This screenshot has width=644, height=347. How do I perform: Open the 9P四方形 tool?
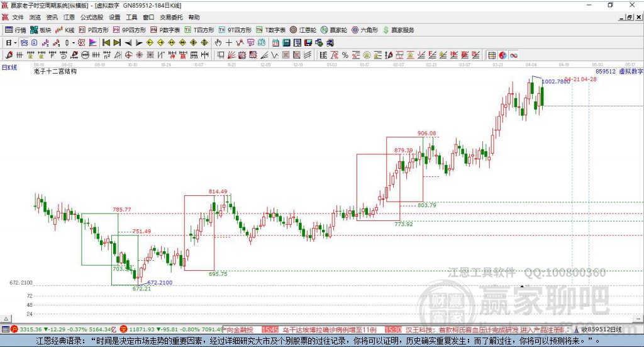(x=130, y=30)
